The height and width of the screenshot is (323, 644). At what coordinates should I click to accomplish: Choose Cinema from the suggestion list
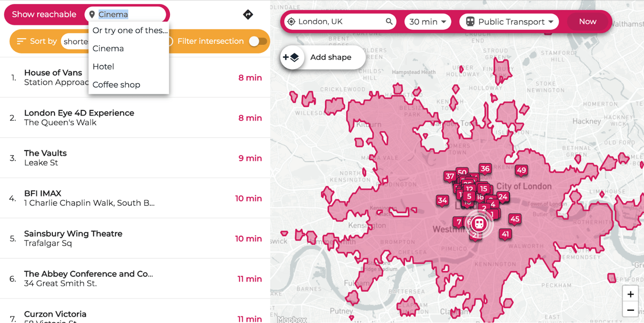[x=128, y=49]
